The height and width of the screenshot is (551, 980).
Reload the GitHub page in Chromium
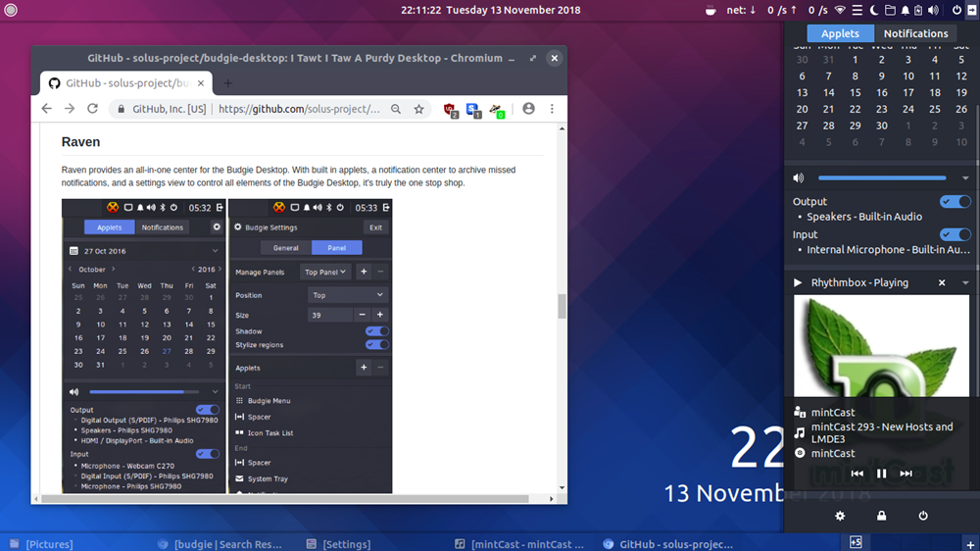(93, 109)
